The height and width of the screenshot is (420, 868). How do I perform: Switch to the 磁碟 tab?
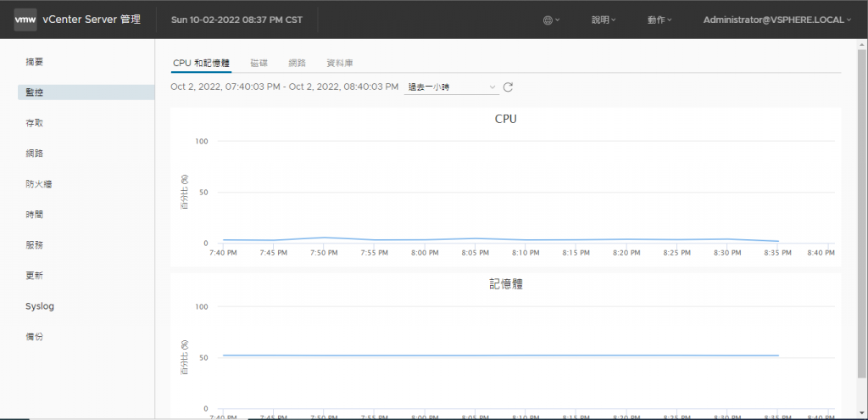[x=259, y=63]
